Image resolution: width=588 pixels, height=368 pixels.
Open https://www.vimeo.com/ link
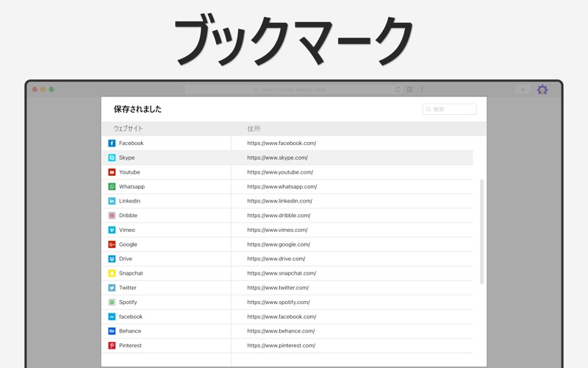click(278, 230)
